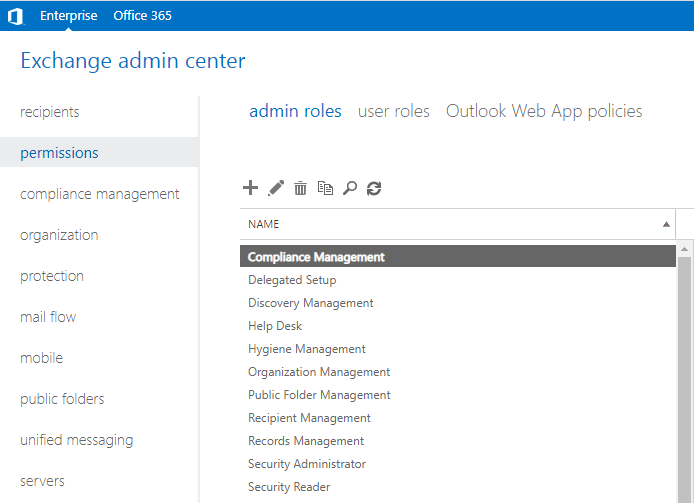Click the edit pencil icon

pyautogui.click(x=276, y=188)
